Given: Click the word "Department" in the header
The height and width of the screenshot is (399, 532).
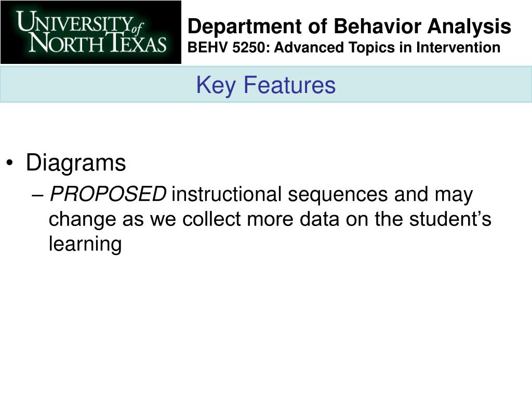Looking at the screenshot, I should coord(245,27).
